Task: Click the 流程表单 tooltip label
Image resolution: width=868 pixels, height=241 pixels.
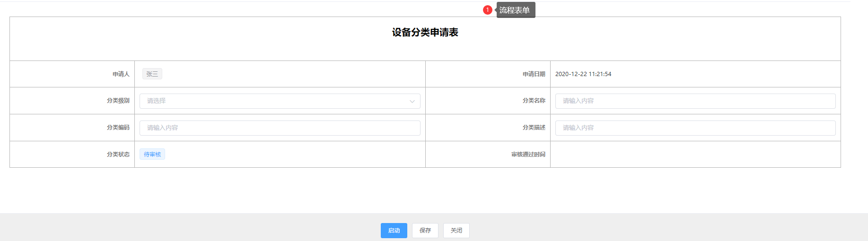Action: tap(515, 10)
